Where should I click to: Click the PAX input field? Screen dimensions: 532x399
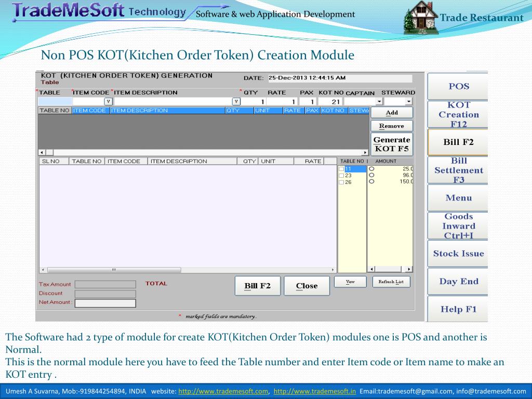click(x=308, y=101)
